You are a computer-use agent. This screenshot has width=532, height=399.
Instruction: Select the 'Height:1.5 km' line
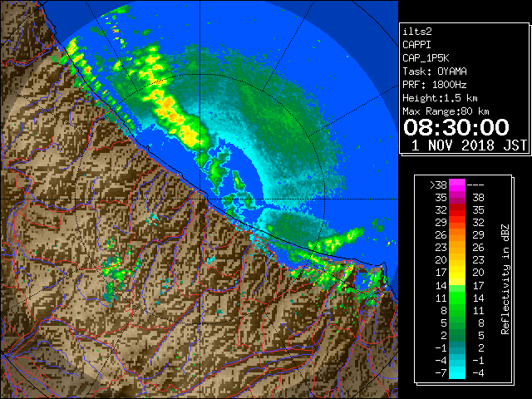(440, 98)
